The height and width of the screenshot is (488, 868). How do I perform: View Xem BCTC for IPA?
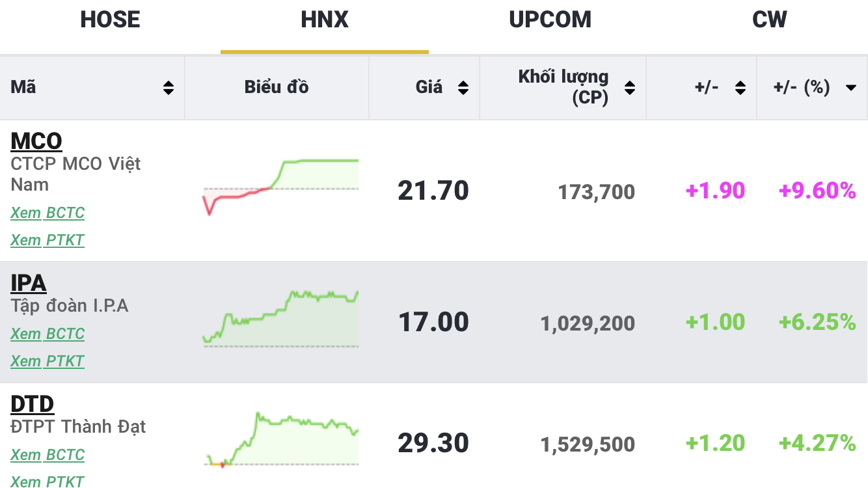click(x=47, y=334)
